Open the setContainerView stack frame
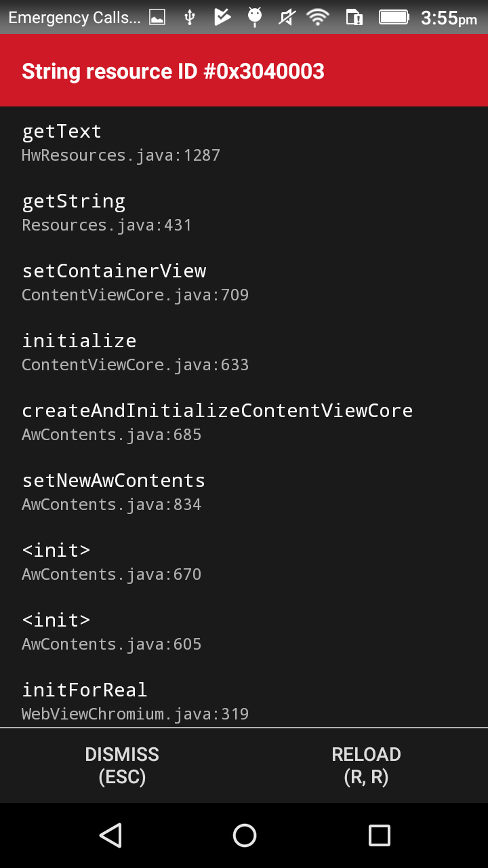The image size is (488, 868). [244, 282]
